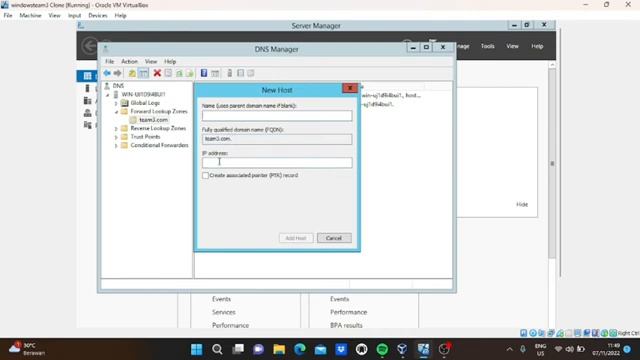Expand Global Logs tree node
The width and height of the screenshot is (640, 360).
click(116, 103)
